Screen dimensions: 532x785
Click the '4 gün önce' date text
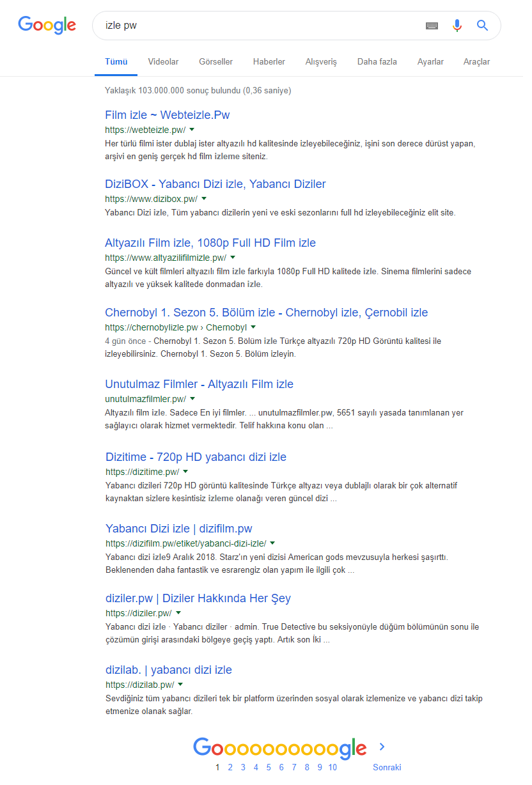pos(126,341)
